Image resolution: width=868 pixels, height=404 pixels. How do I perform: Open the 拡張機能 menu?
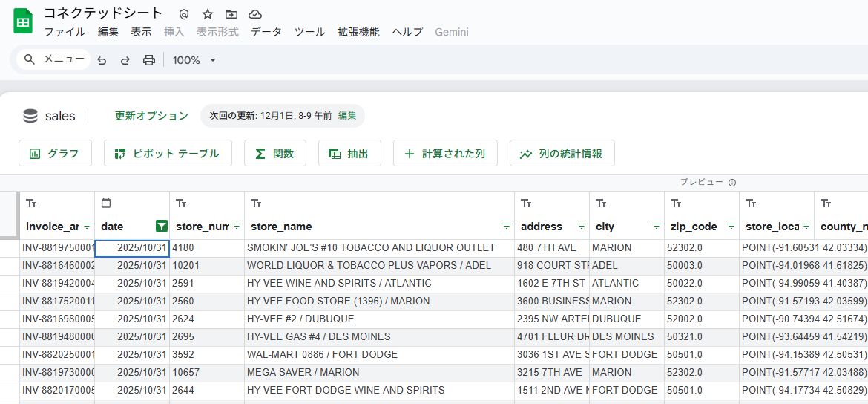coord(358,32)
